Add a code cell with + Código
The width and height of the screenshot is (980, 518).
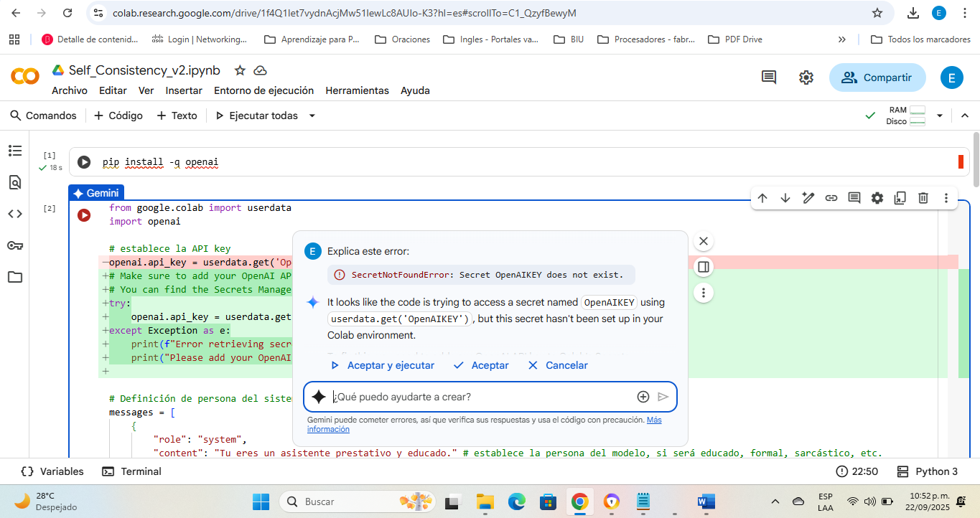click(x=118, y=116)
